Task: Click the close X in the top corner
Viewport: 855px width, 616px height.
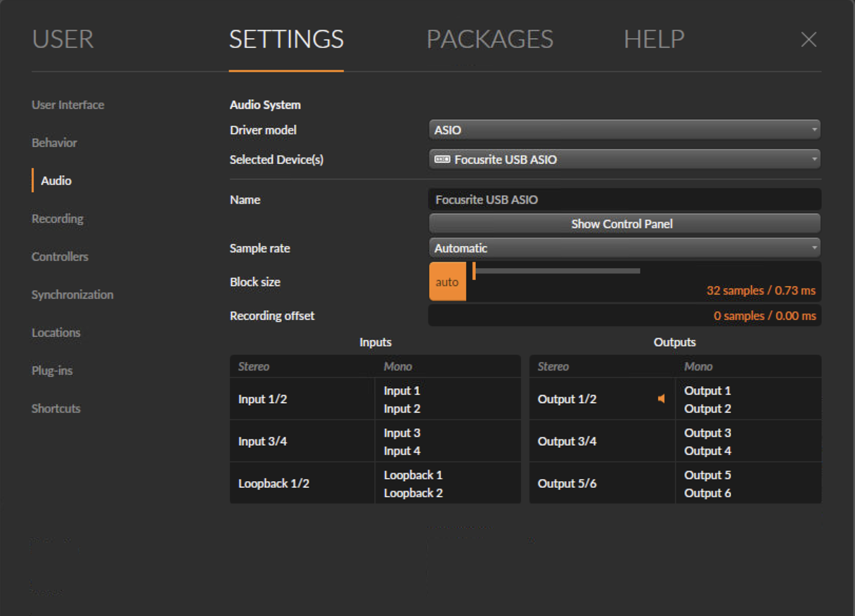Action: [809, 40]
